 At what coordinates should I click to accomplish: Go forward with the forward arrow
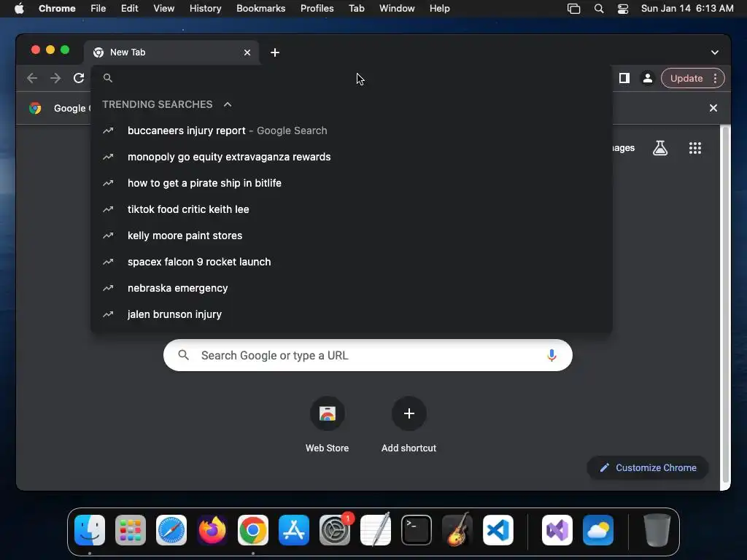coord(55,78)
